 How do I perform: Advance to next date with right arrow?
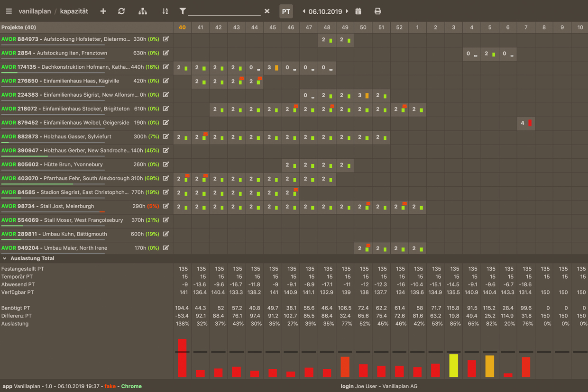347,11
